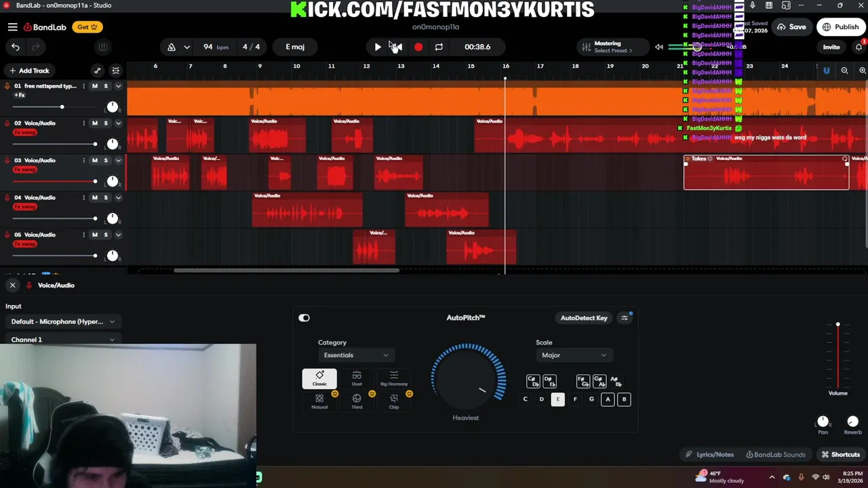The width and height of the screenshot is (868, 488).
Task: Select the E root note key
Action: 557,399
